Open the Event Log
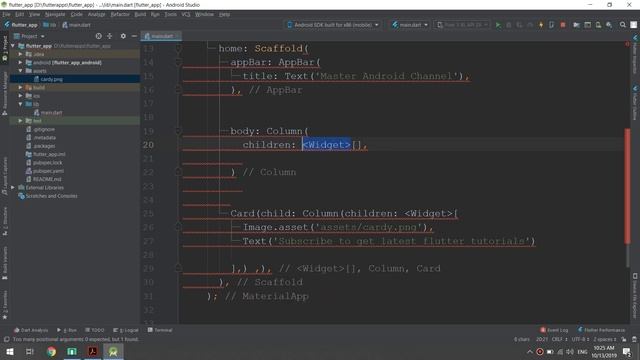 pyautogui.click(x=554, y=330)
